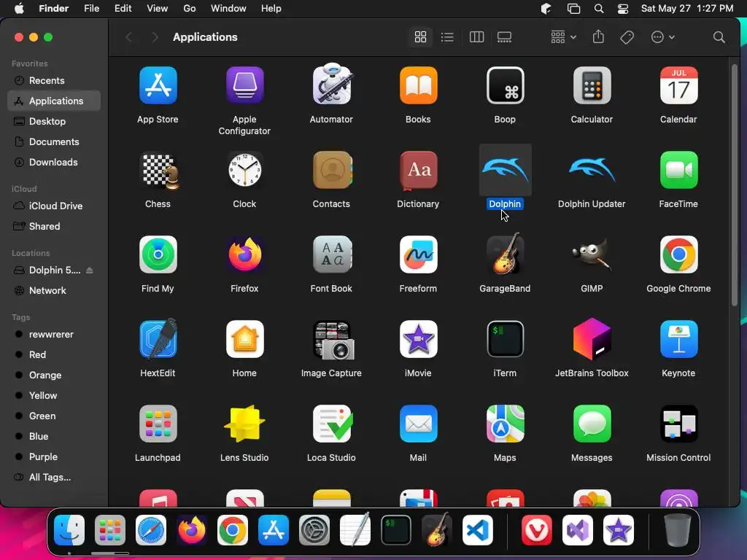This screenshot has width=747, height=560.
Task: Eject the Dolphin 5 disk image
Action: (89, 271)
